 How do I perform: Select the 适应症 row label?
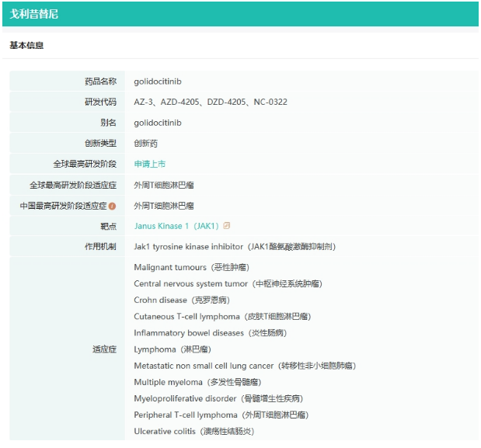(105, 349)
